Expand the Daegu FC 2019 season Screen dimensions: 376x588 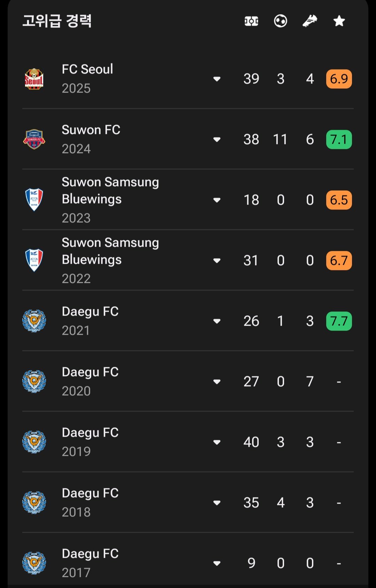point(217,442)
